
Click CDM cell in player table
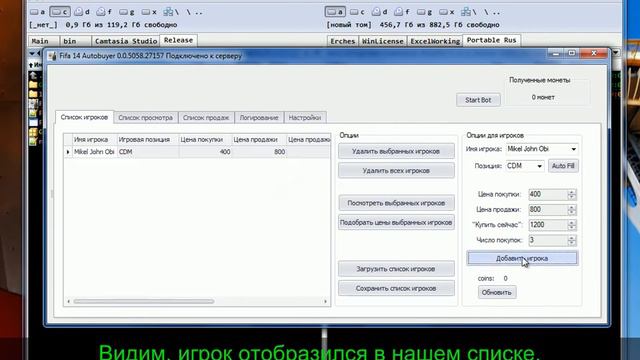[148, 152]
